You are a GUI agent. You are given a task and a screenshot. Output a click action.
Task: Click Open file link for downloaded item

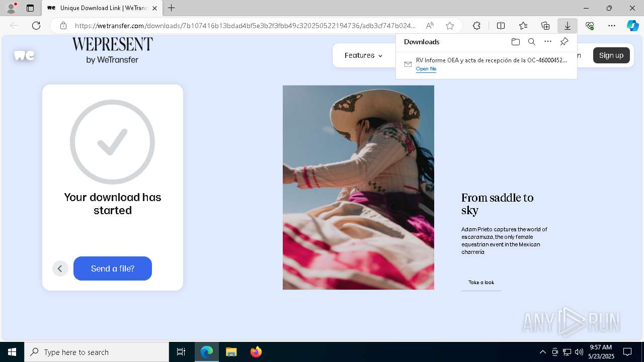[x=426, y=69]
